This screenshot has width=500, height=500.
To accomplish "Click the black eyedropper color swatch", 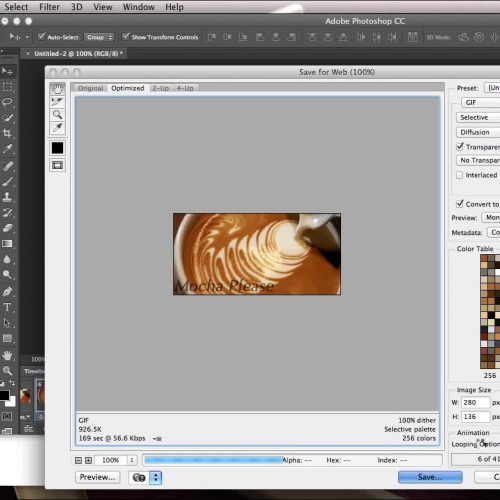I will tap(57, 148).
